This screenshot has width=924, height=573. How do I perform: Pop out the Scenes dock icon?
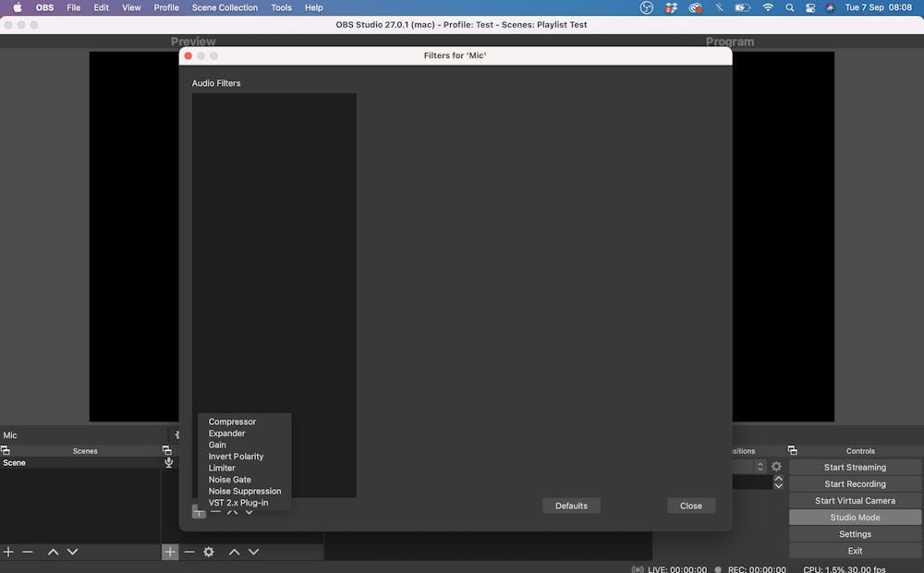[x=6, y=450]
